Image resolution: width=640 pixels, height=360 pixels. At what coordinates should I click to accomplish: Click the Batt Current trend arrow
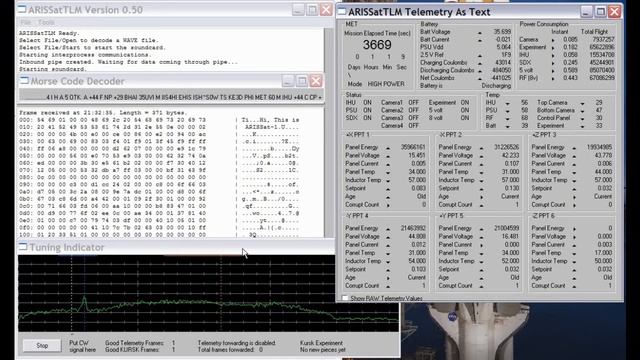coord(480,40)
